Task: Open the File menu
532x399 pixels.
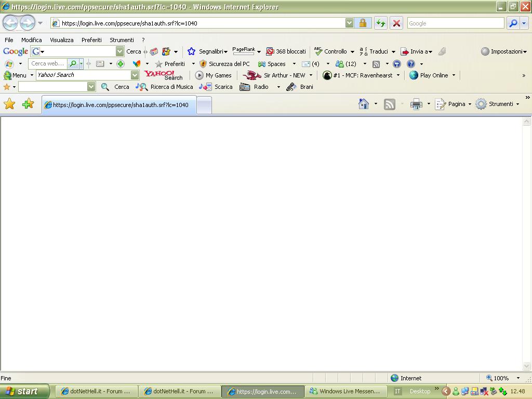Action: pyautogui.click(x=9, y=40)
